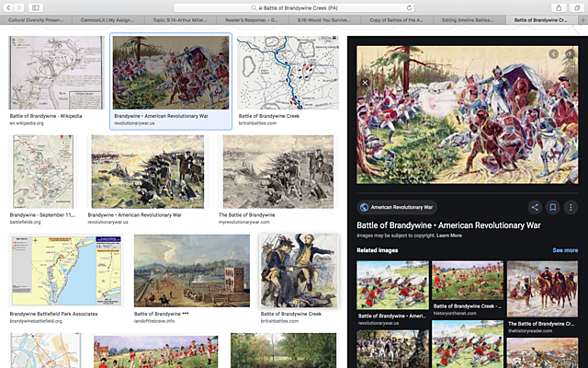Open Battle of Brandywine • American Revolutionary War title
Viewport: 588px width, 368px height.
point(448,225)
